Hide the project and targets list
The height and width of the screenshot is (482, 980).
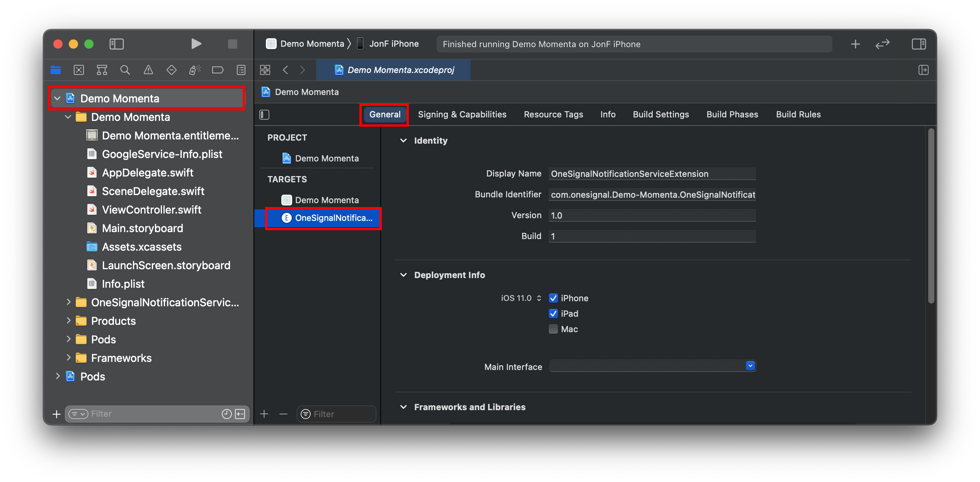(264, 115)
